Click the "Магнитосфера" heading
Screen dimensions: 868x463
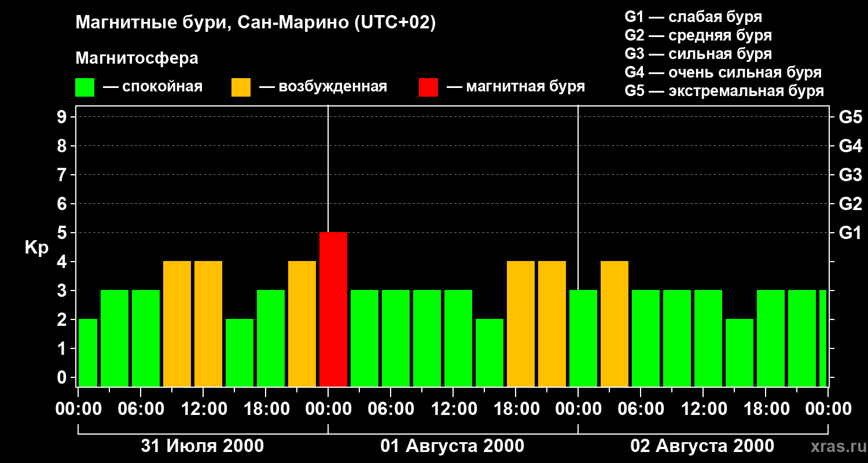click(x=137, y=58)
